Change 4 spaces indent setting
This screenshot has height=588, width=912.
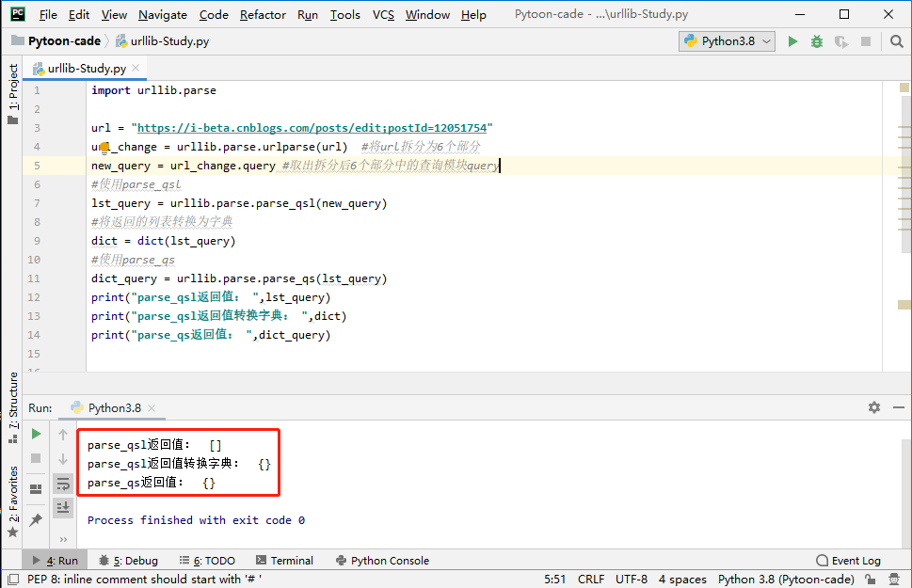click(682, 580)
